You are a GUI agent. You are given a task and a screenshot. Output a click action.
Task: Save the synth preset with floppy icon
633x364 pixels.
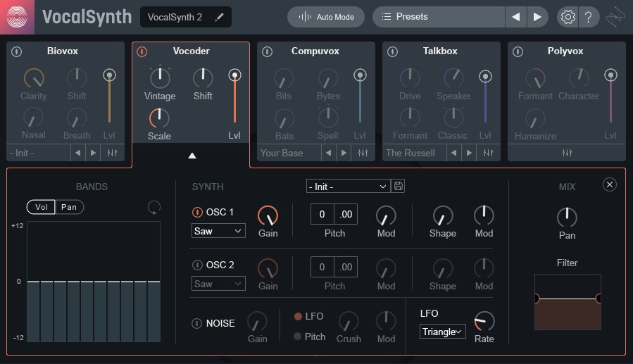click(x=398, y=186)
